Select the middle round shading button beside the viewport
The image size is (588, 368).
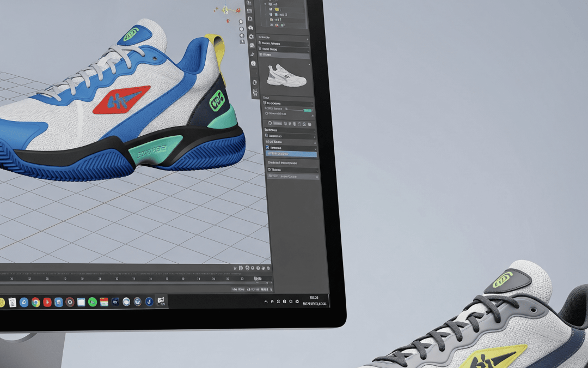[x=242, y=29]
